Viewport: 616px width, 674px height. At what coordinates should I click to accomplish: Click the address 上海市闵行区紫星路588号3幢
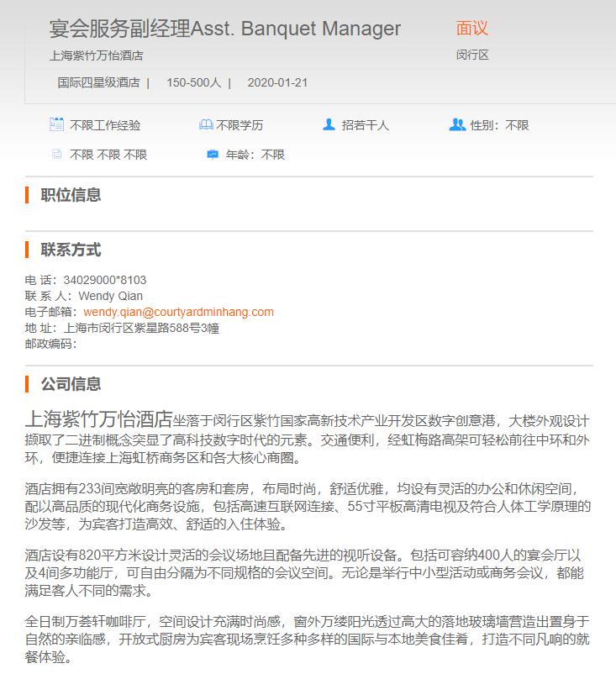click(141, 329)
